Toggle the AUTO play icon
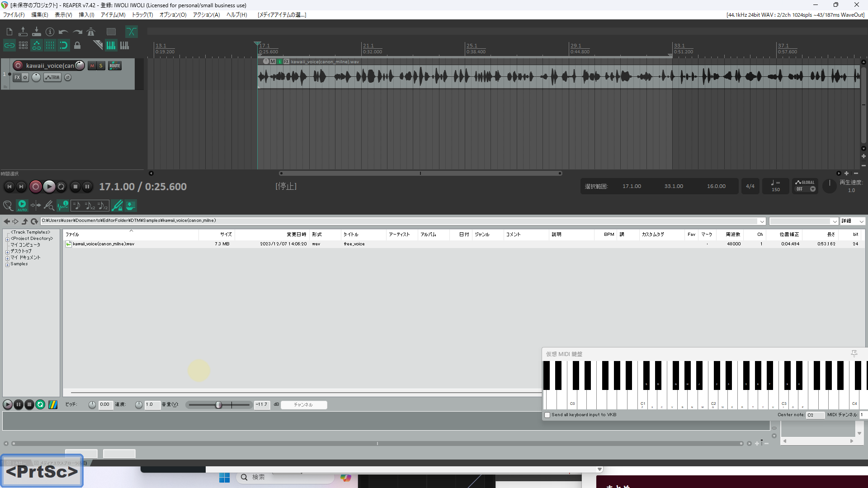This screenshot has width=868, height=488. (22, 206)
